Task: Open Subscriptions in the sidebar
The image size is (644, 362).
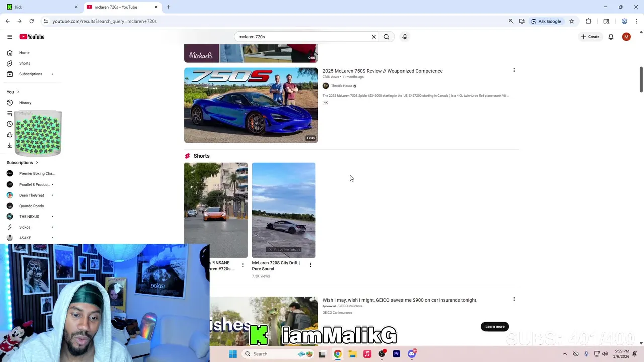Action: (x=30, y=74)
